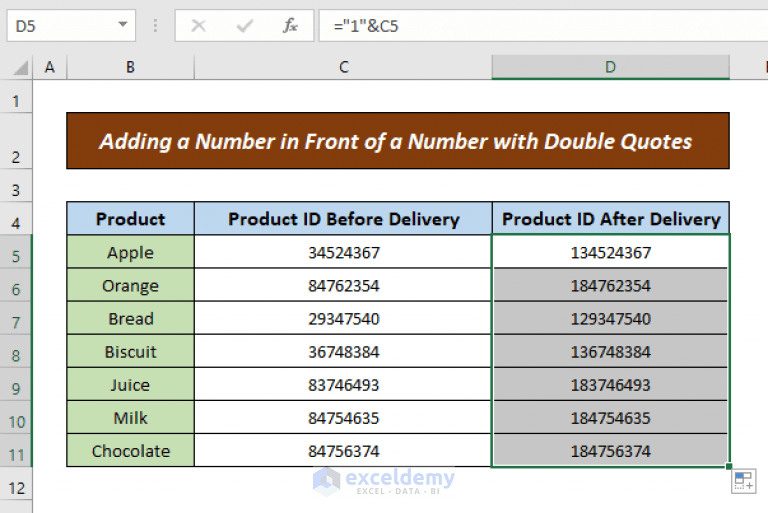Click cell with value 136748384
768x513 pixels.
(x=611, y=351)
